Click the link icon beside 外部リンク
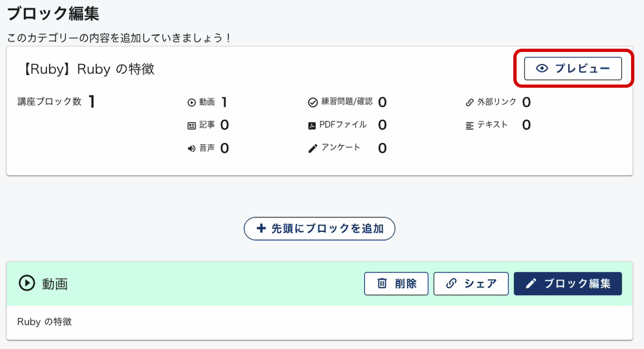This screenshot has width=644, height=349. [x=470, y=102]
